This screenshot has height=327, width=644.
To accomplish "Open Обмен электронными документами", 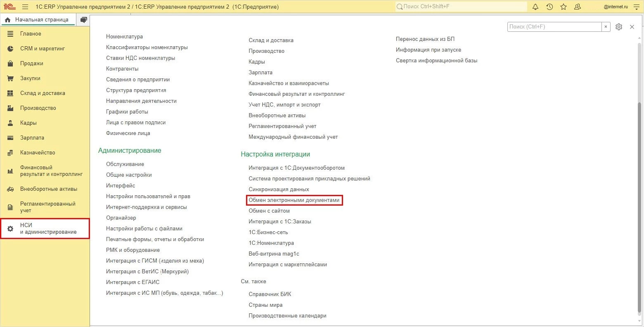I will tap(294, 200).
